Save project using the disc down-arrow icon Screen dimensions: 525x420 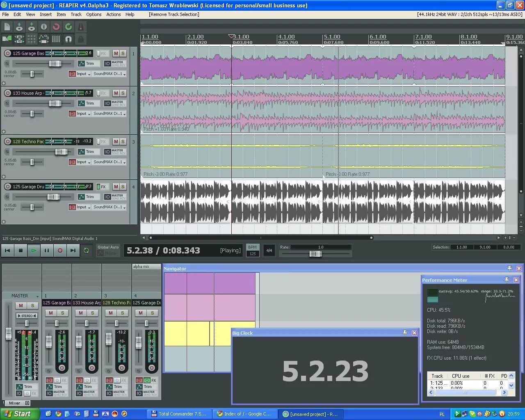point(32,27)
